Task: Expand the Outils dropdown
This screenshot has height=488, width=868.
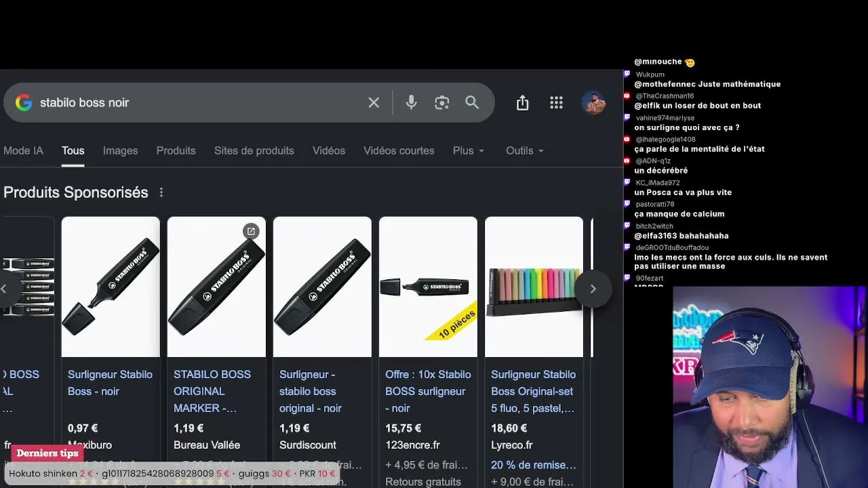Action: pyautogui.click(x=525, y=150)
